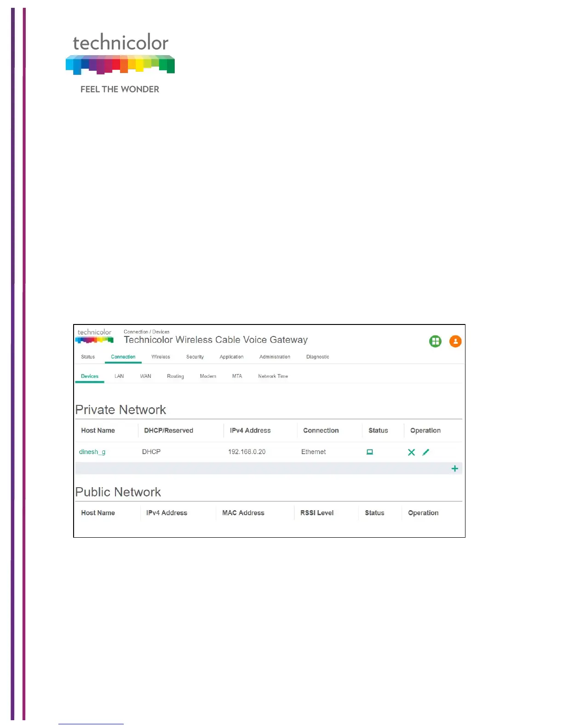Viewport: 563px width, 728px height.
Task: Click the Private Network section heading
Action: 121,409
